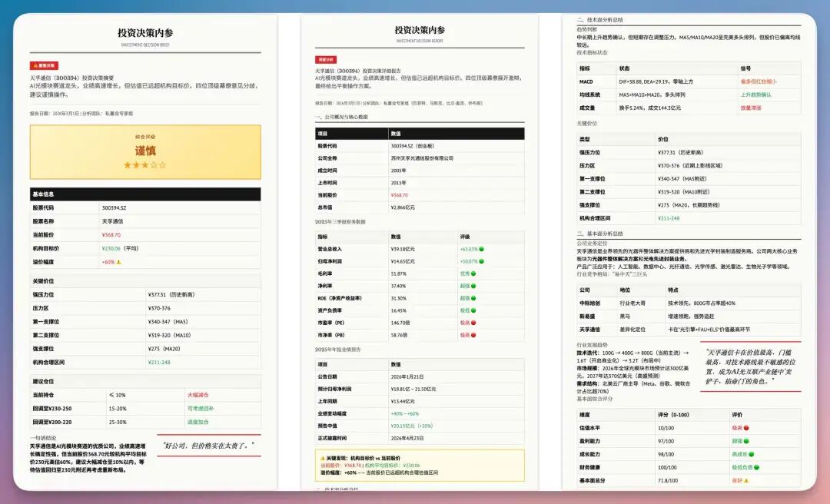The height and width of the screenshot is (504, 830).
Task: Toggle the red indicator beside 估值水平 10/100
Action: 745,427
